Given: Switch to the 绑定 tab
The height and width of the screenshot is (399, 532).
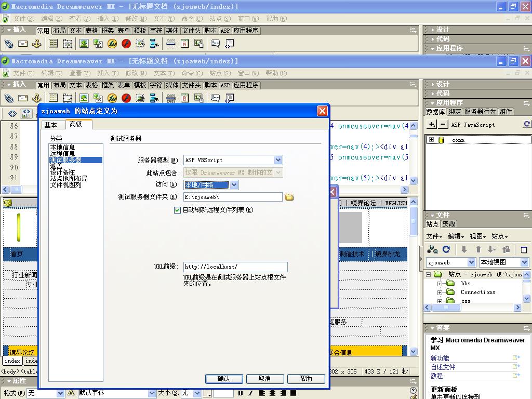Looking at the screenshot, I should [455, 112].
